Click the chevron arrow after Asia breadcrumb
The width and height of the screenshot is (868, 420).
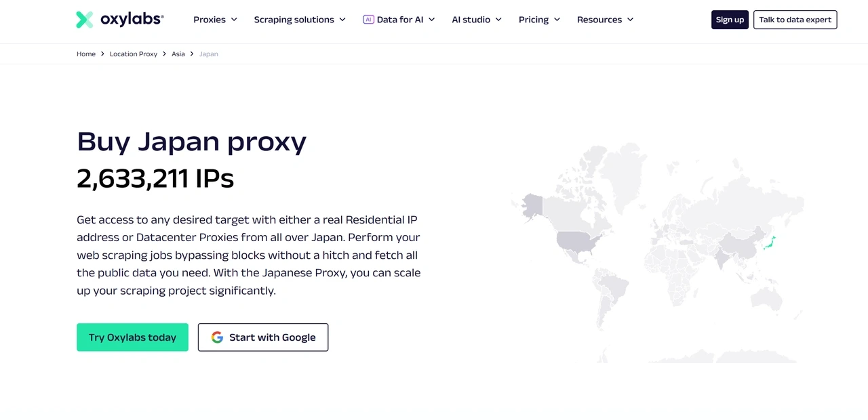191,54
